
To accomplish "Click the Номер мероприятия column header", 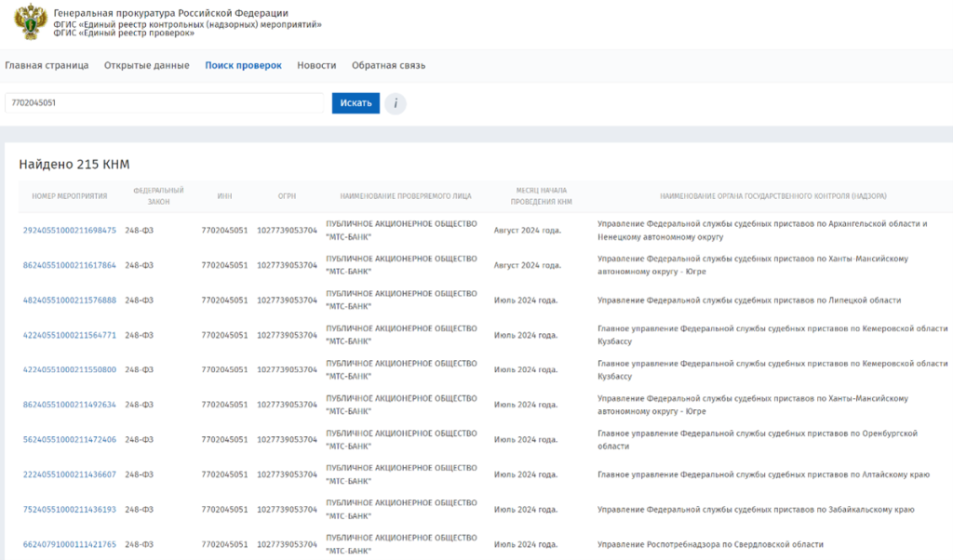I will [70, 196].
